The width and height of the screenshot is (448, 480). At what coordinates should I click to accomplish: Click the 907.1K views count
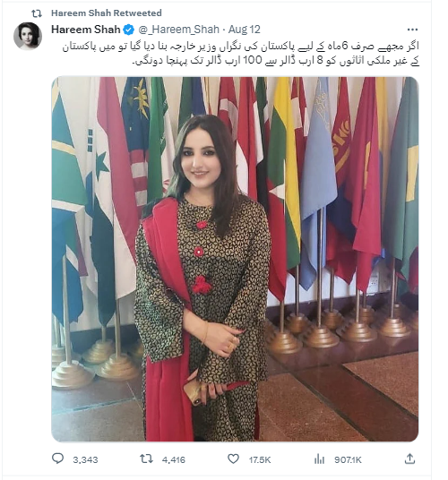tap(348, 459)
